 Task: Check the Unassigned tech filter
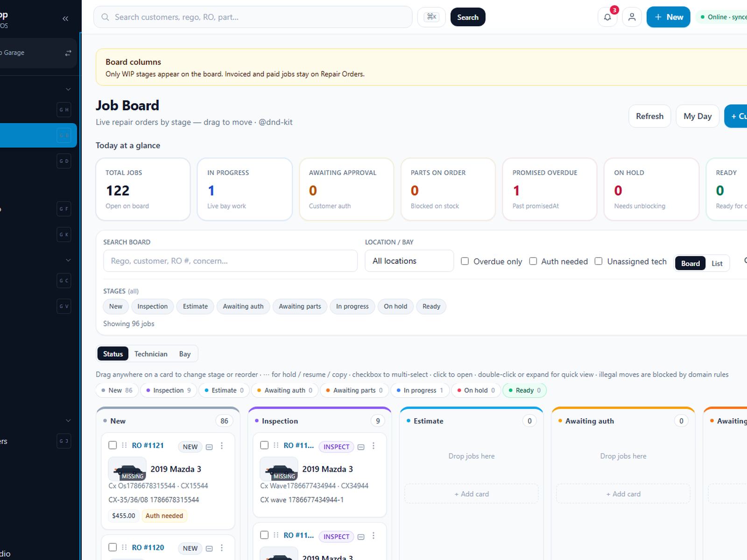coord(599,261)
